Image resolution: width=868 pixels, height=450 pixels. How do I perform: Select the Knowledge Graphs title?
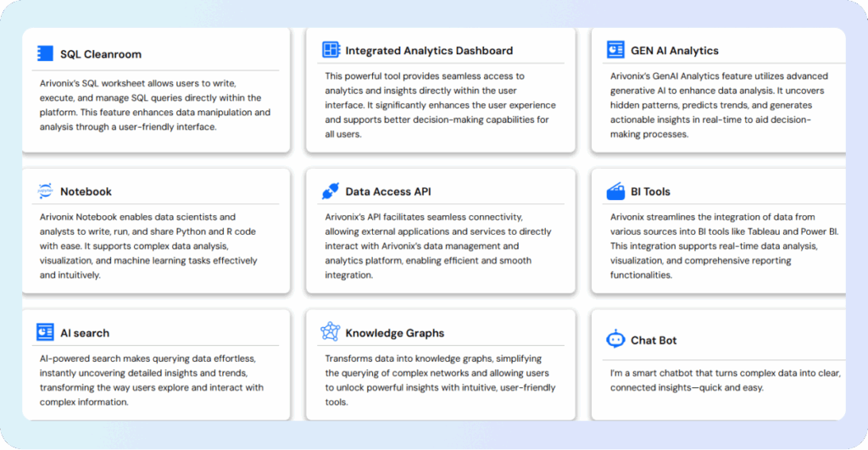[x=395, y=333]
